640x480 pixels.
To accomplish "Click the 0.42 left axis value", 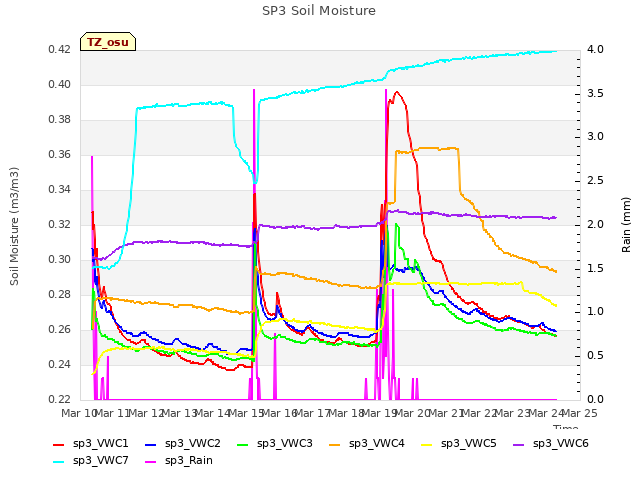I will click(x=60, y=50).
